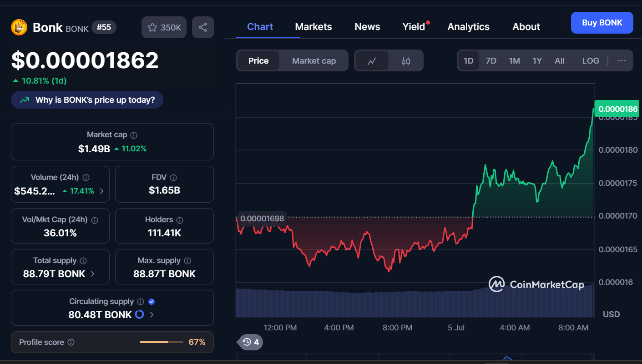Switch chart to Market cap view
642x364 pixels.
tap(314, 61)
